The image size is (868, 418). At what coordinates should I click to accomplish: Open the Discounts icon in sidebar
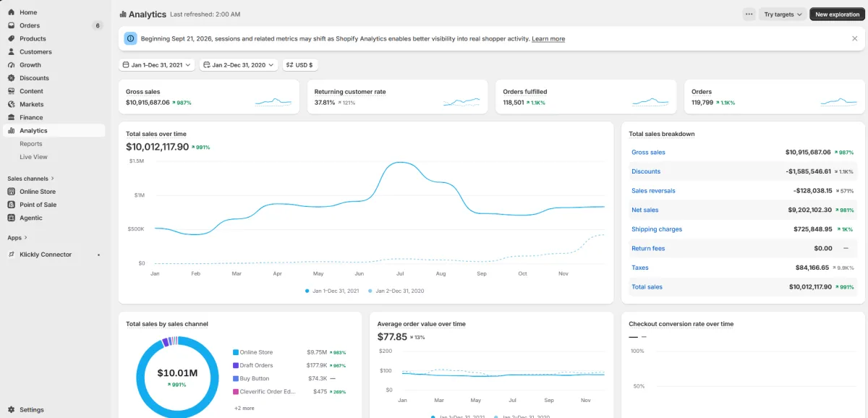12,78
